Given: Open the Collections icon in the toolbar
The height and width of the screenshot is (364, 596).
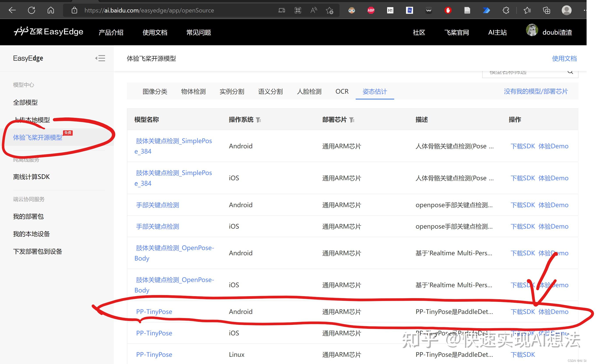Looking at the screenshot, I should [546, 10].
